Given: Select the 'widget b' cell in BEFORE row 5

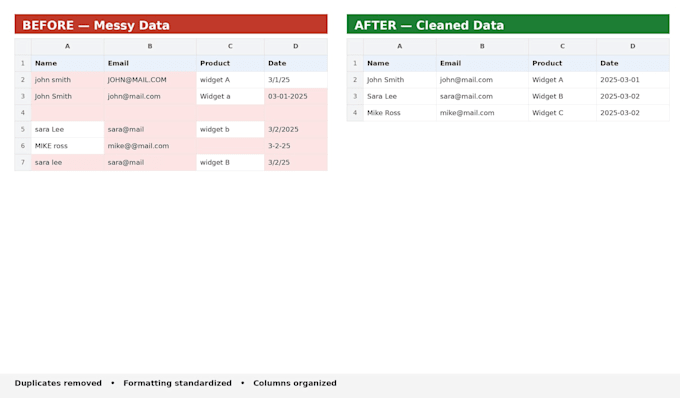Looking at the screenshot, I should pyautogui.click(x=230, y=129).
